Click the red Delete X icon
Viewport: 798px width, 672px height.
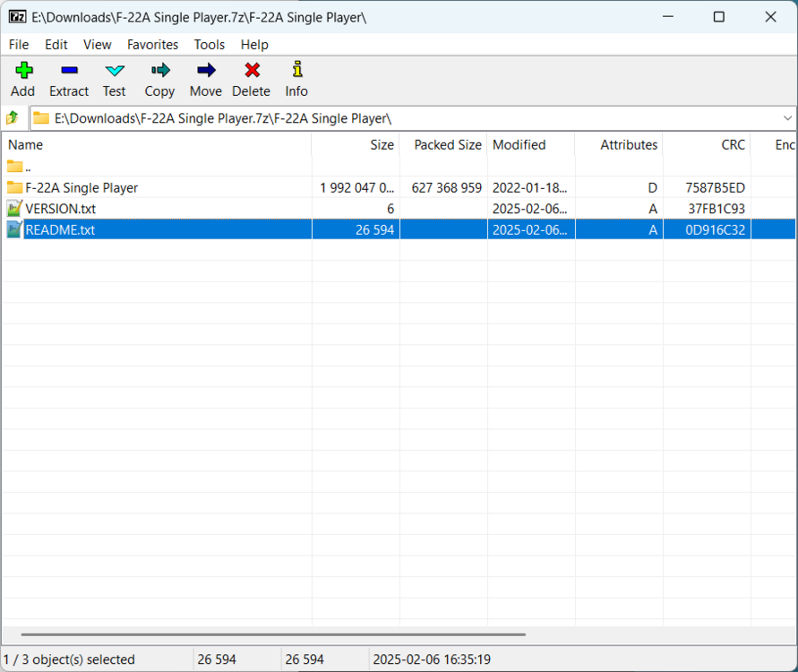252,71
